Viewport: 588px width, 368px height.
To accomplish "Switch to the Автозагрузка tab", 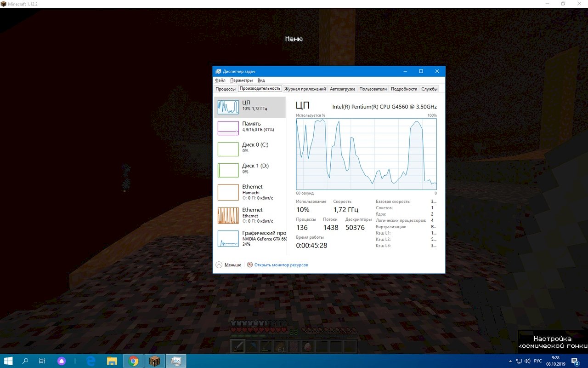I will point(342,89).
